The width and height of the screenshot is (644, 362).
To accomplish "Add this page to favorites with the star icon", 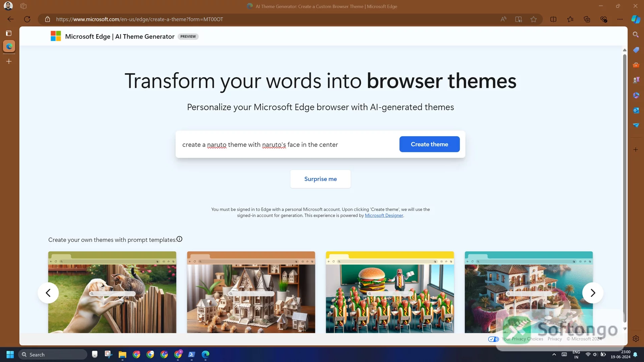I will [x=534, y=19].
